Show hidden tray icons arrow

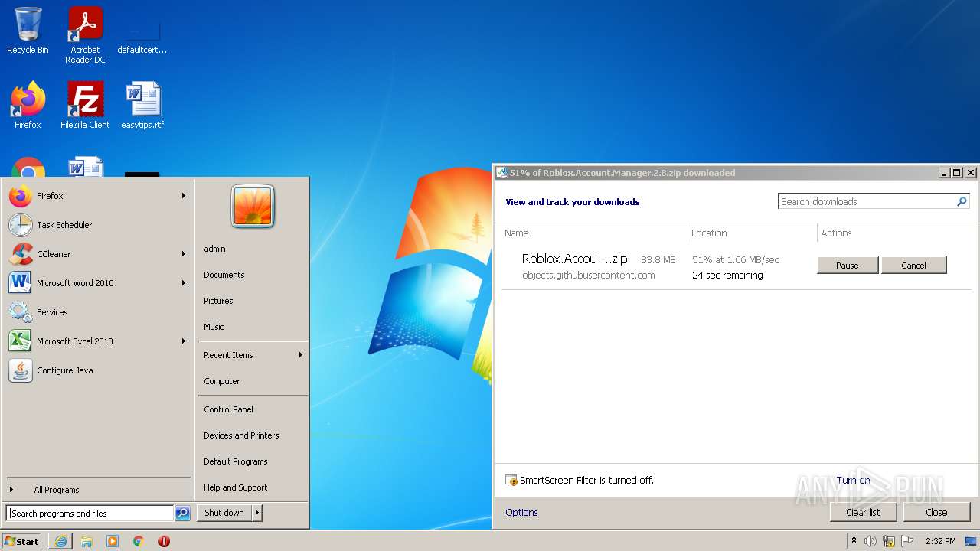pos(854,540)
